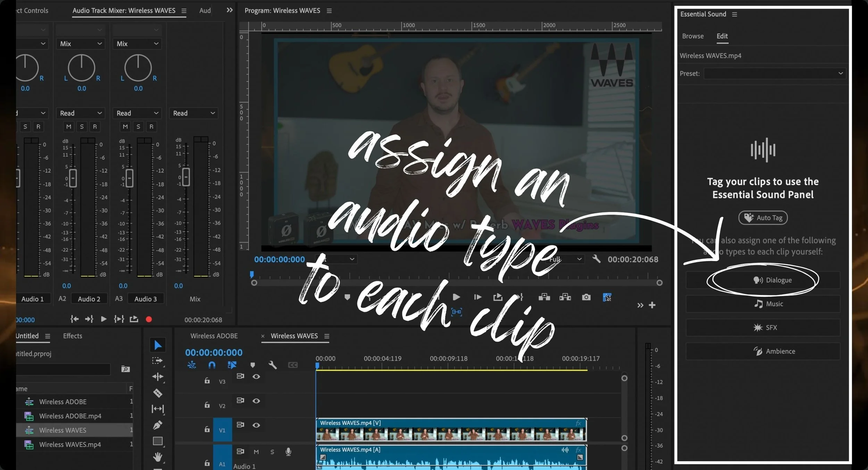868x470 pixels.
Task: Toggle snap magnet in timeline
Action: point(212,365)
